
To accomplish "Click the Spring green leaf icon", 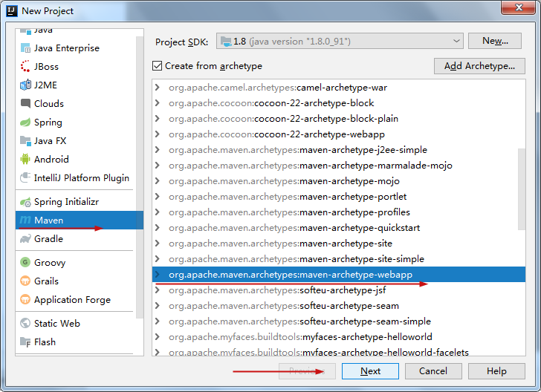I will [x=25, y=122].
